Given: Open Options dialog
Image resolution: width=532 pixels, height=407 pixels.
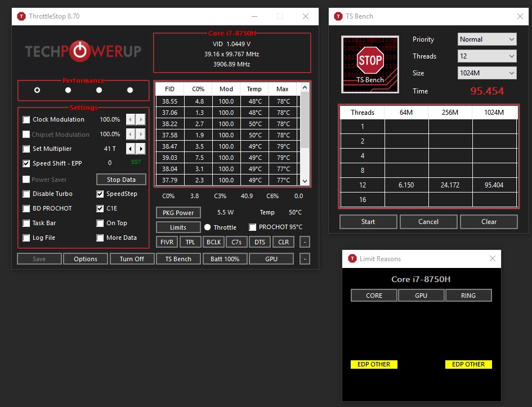Looking at the screenshot, I should [x=86, y=259].
